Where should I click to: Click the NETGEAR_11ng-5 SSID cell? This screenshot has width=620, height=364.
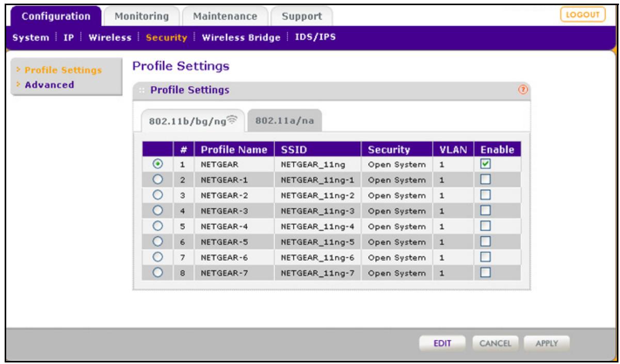pyautogui.click(x=318, y=241)
